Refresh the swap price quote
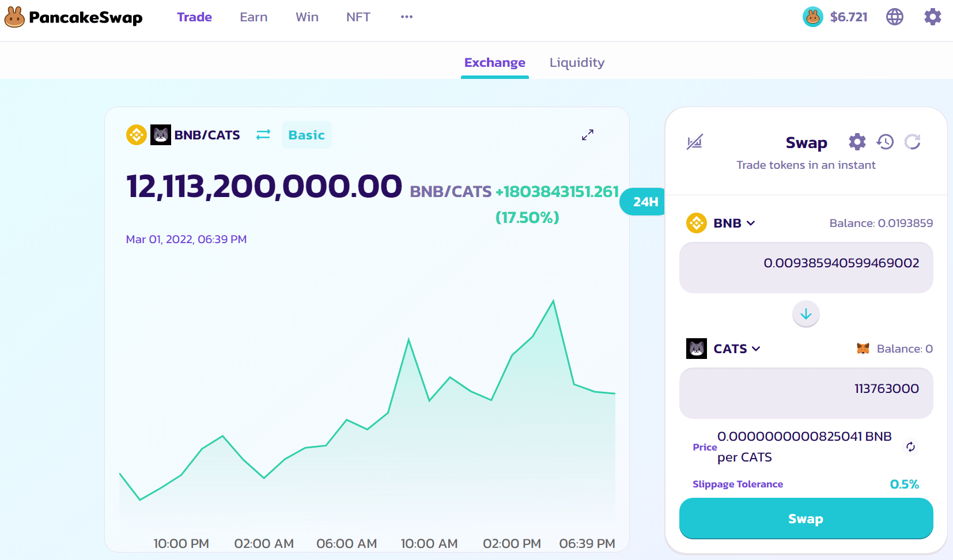The height and width of the screenshot is (560, 953). tap(912, 142)
